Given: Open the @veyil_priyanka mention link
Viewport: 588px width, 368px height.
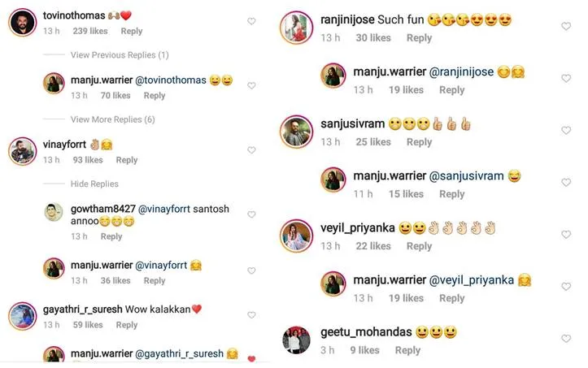Looking at the screenshot, I should (472, 280).
